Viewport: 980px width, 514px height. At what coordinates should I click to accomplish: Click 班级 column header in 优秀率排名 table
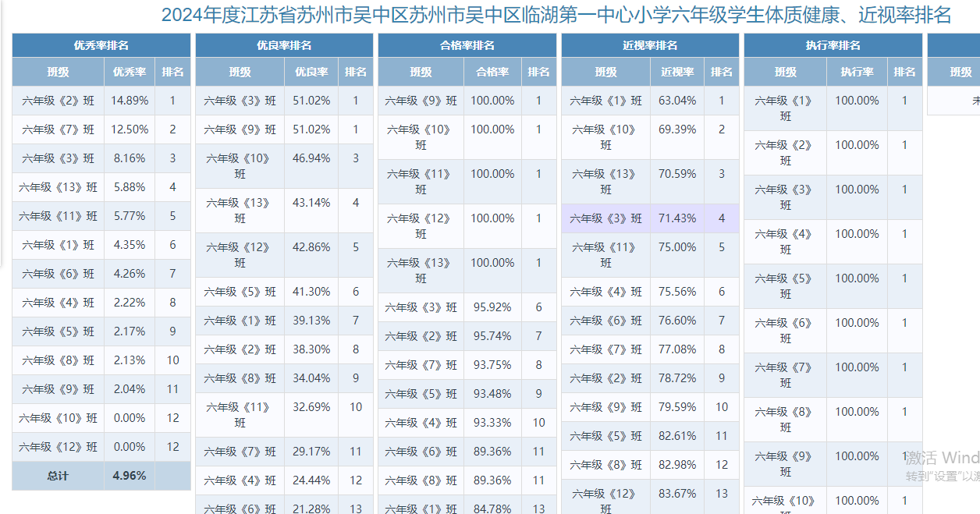(x=59, y=72)
